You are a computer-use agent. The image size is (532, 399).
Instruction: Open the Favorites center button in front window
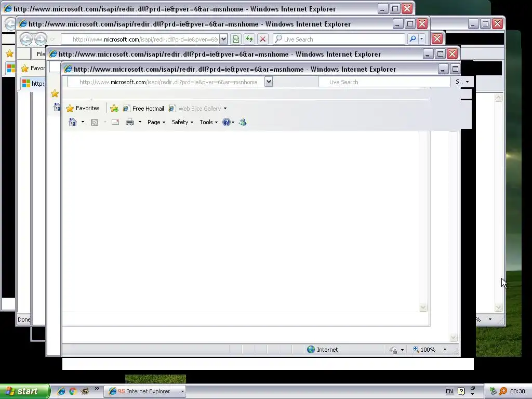(x=83, y=108)
